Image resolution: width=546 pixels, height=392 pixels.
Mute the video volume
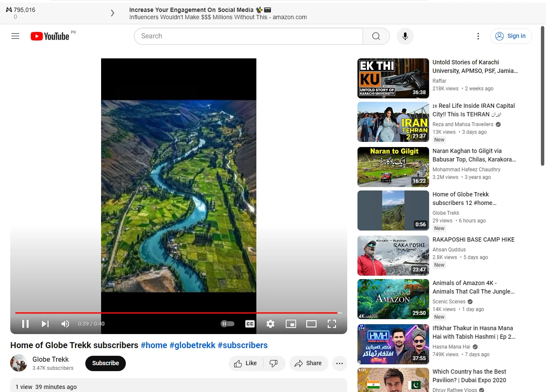(65, 324)
